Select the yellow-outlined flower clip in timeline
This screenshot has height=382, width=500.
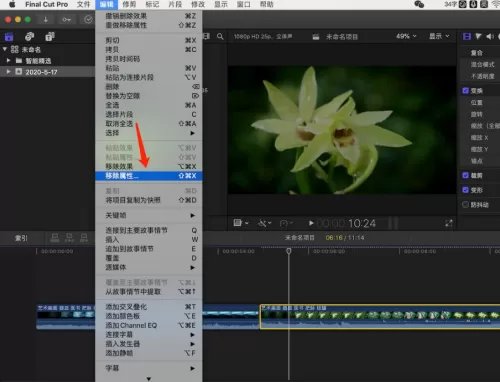pos(380,316)
